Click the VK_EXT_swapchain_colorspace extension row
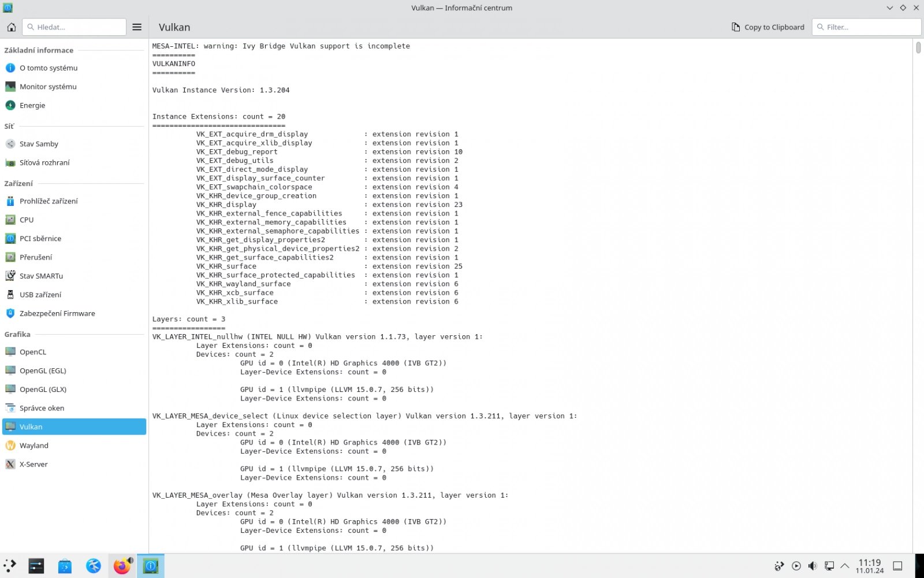Viewport: 924px width, 578px height. (x=327, y=187)
